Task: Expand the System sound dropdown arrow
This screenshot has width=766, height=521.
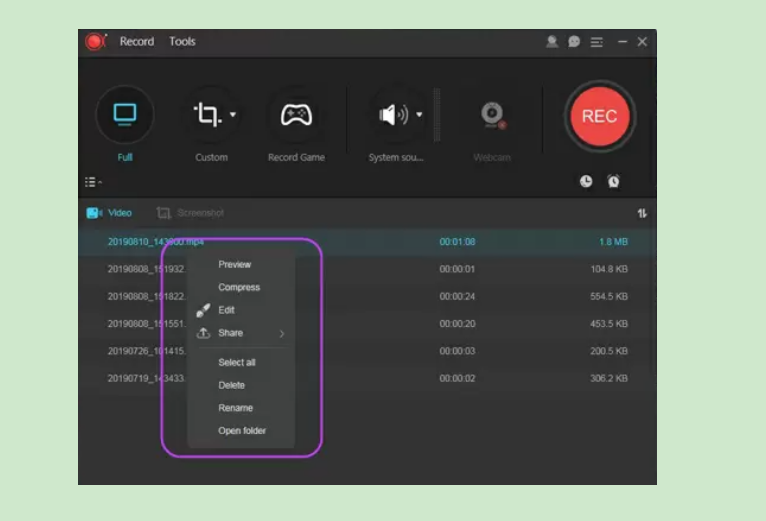Action: [x=419, y=115]
